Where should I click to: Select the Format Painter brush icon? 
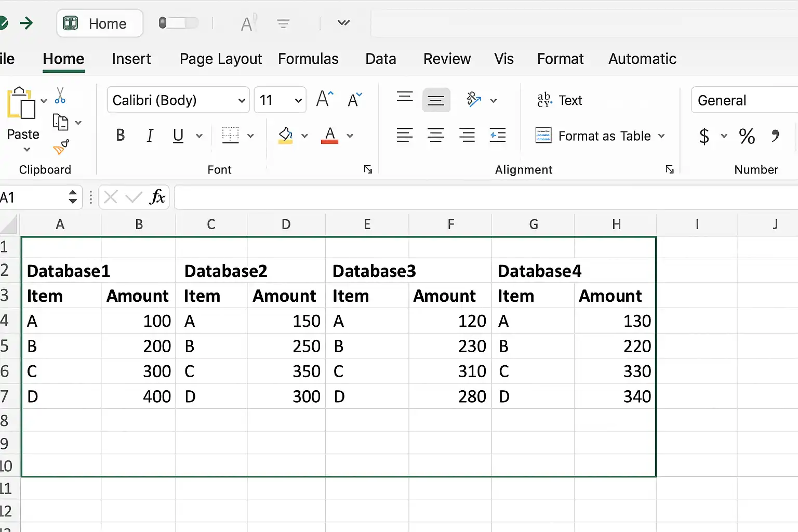pos(61,148)
